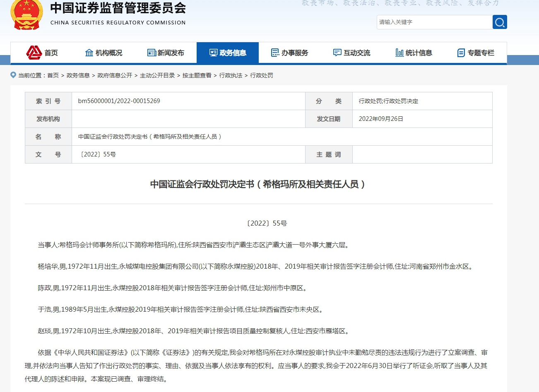Click the 机构概况 building icon
Image resolution: width=539 pixels, height=392 pixels.
click(x=89, y=53)
